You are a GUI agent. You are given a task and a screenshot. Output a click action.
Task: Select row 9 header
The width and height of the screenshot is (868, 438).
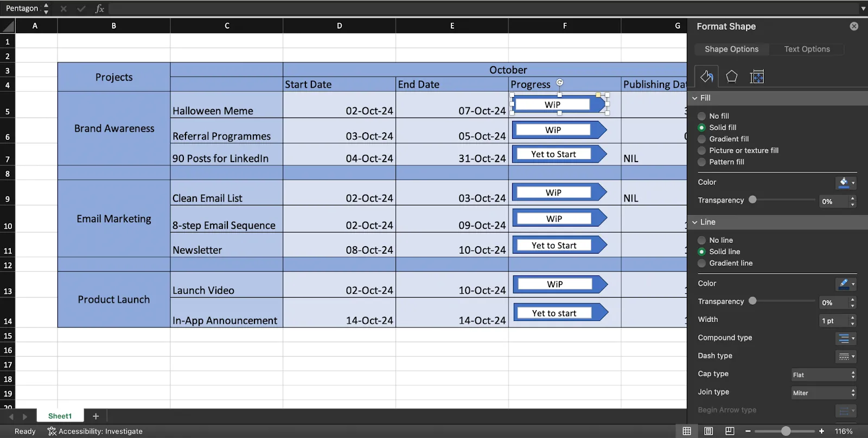point(8,199)
